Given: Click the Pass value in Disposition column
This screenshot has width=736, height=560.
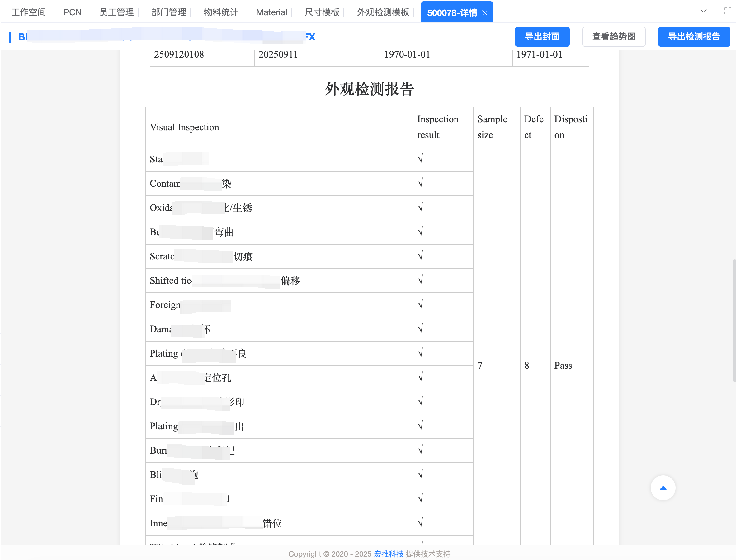Looking at the screenshot, I should pos(563,365).
